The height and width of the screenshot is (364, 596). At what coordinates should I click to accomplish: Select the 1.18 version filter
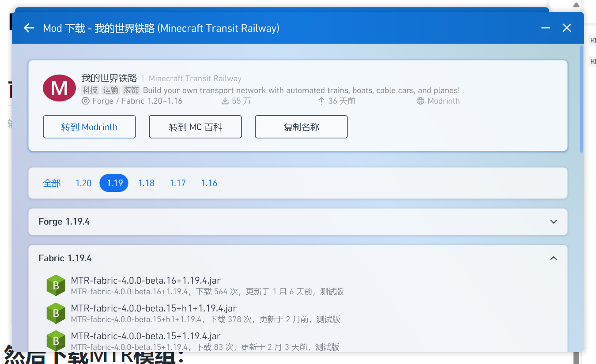[147, 183]
